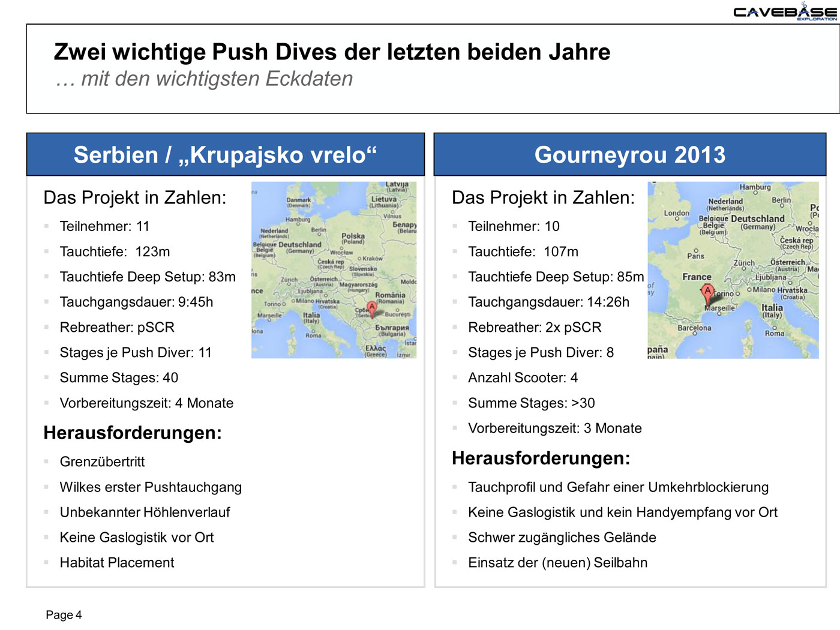Viewport: 840px width, 630px height.
Task: Select 'Vorbereitungszeit: 4 Monate' line
Action: tap(146, 403)
